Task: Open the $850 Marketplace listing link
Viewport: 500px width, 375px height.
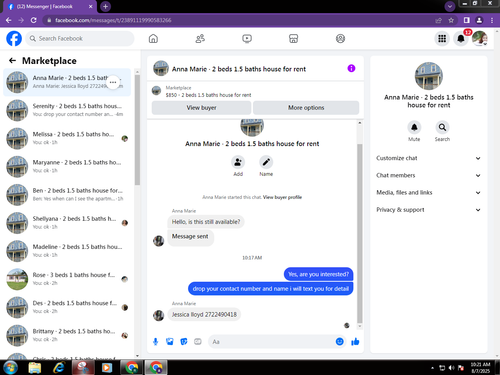Action: [x=208, y=95]
